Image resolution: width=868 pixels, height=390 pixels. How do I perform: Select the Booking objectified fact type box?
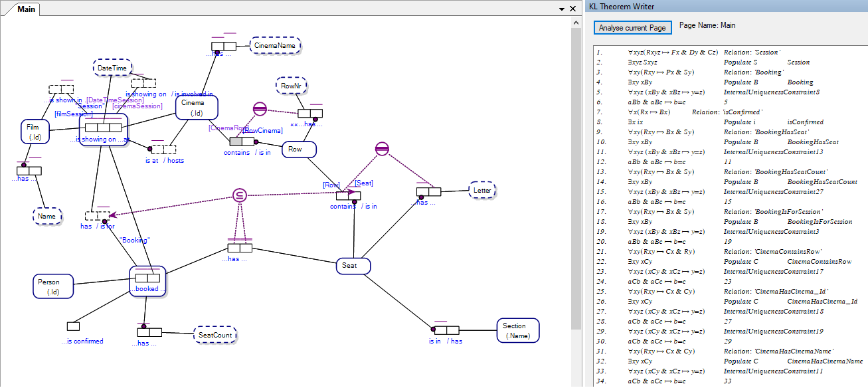click(x=147, y=282)
